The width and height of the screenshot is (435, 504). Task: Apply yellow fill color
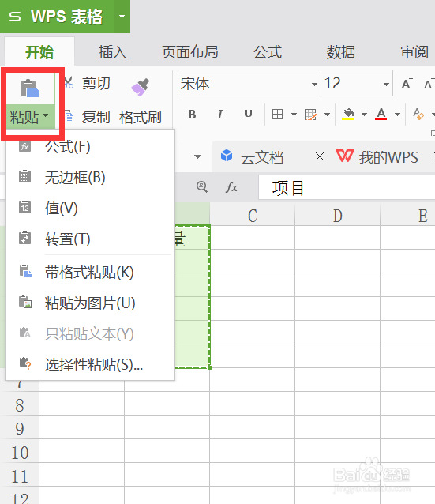click(x=348, y=114)
